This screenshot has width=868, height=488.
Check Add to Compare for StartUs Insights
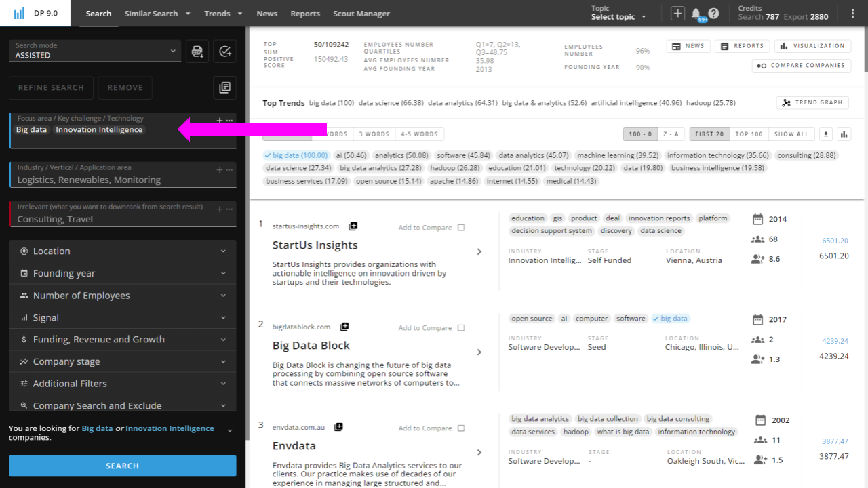click(x=461, y=228)
